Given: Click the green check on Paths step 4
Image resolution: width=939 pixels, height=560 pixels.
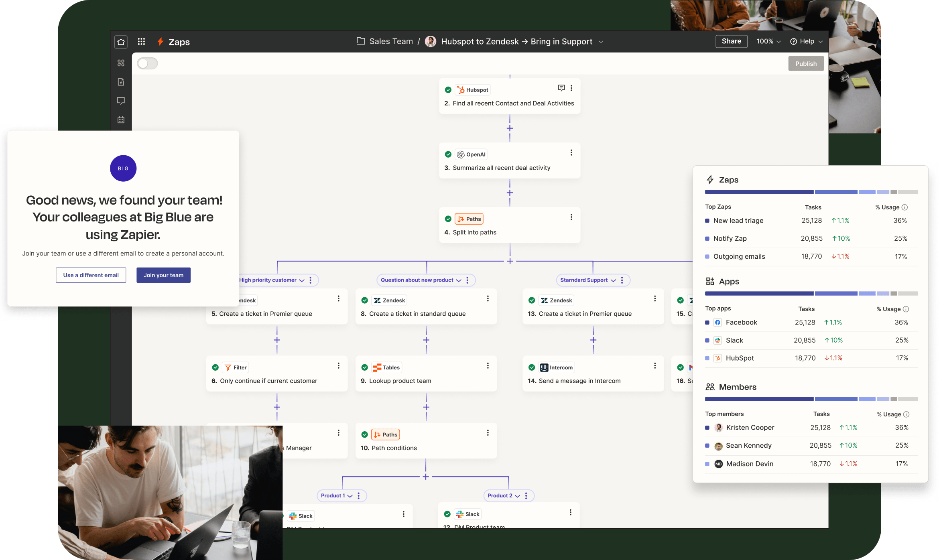Looking at the screenshot, I should point(448,219).
